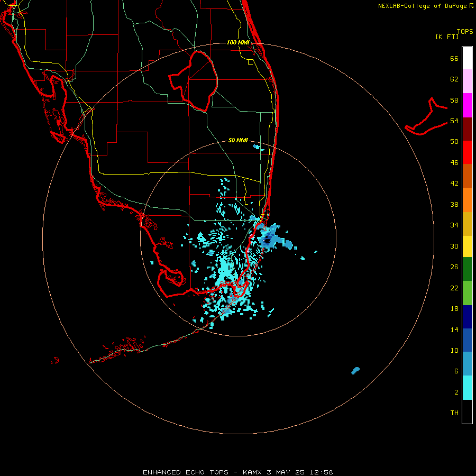Click the 62 legend value

pyautogui.click(x=454, y=79)
